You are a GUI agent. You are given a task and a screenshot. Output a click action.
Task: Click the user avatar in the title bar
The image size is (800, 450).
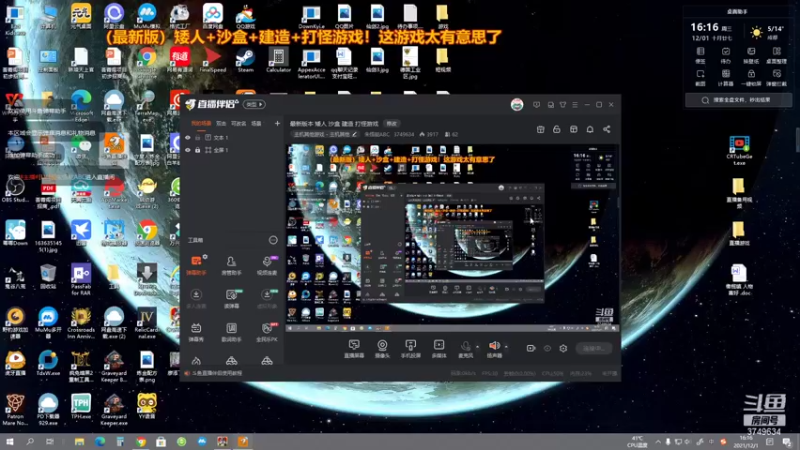click(517, 105)
